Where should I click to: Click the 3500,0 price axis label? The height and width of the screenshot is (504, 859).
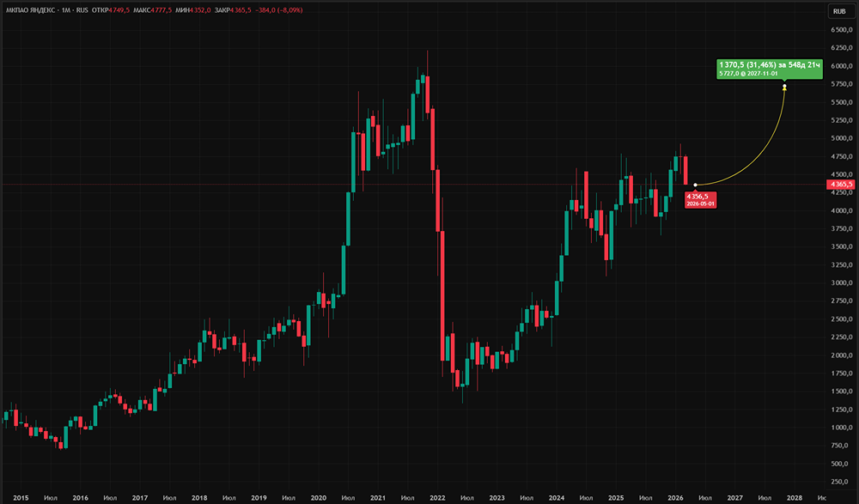pos(843,246)
